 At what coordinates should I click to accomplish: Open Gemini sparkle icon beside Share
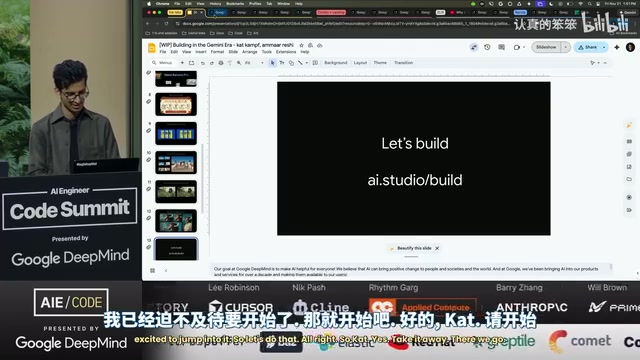click(617, 47)
